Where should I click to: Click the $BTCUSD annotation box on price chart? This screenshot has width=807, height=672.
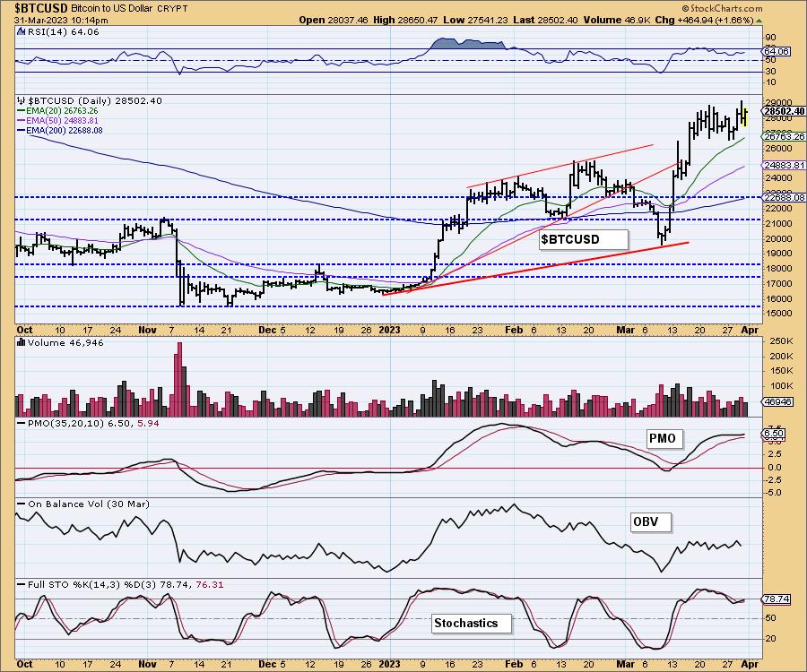coord(584,239)
